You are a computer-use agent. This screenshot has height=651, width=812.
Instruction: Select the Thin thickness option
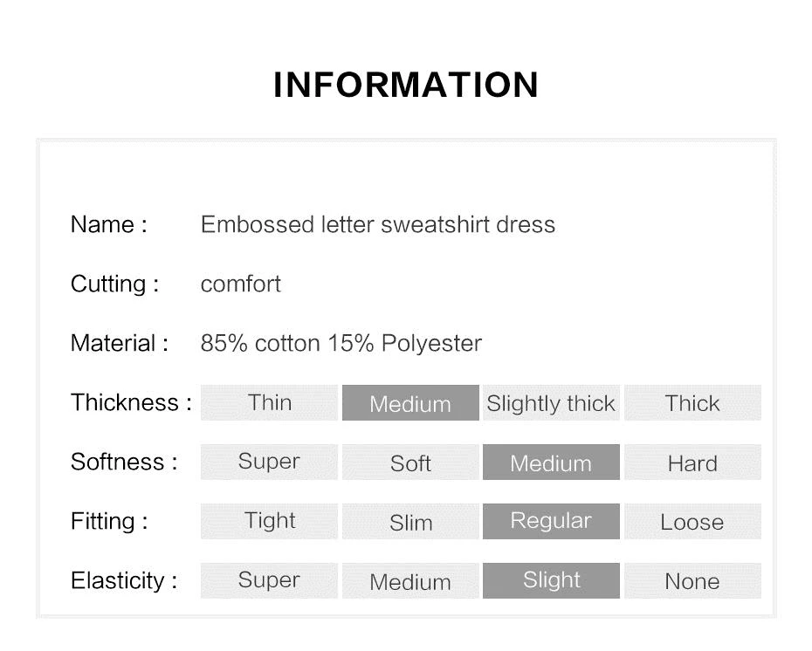(269, 402)
